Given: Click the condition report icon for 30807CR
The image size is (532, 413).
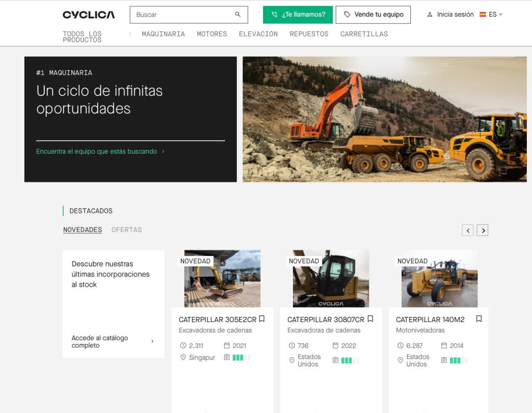Looking at the screenshot, I should (x=335, y=360).
